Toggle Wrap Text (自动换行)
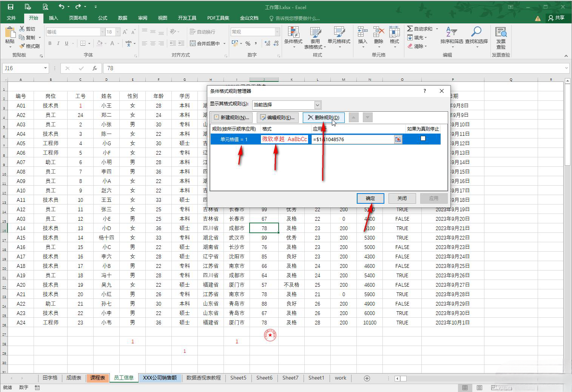 (x=202, y=32)
